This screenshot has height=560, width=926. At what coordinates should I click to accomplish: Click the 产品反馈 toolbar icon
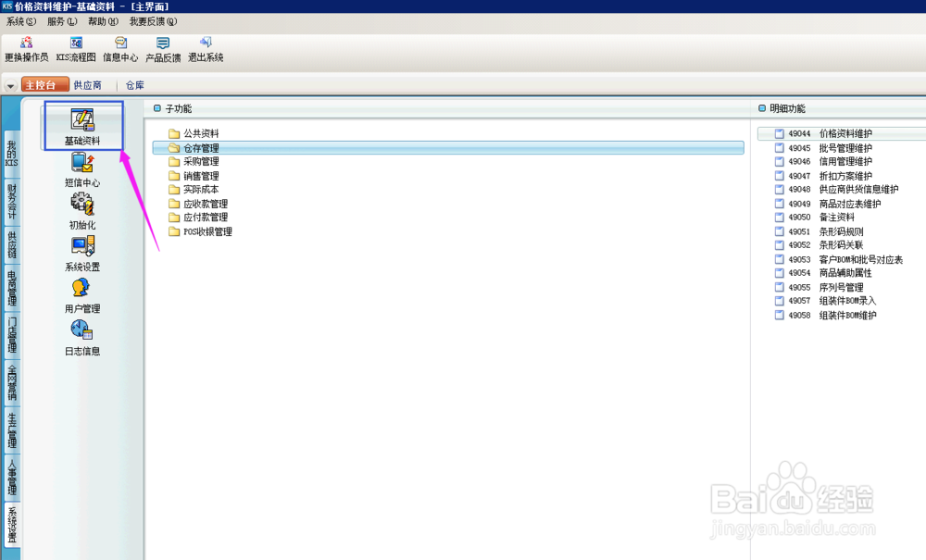click(x=163, y=50)
